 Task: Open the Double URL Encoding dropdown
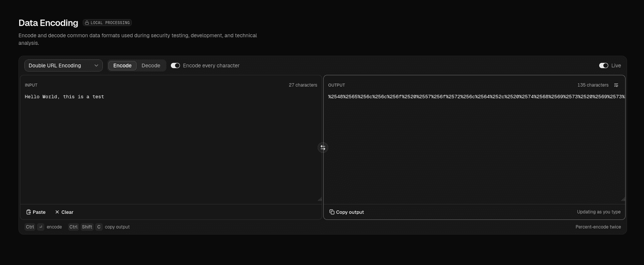coord(64,65)
